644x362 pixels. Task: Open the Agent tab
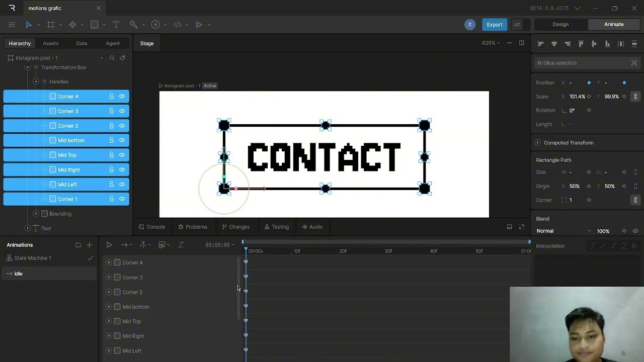(113, 44)
